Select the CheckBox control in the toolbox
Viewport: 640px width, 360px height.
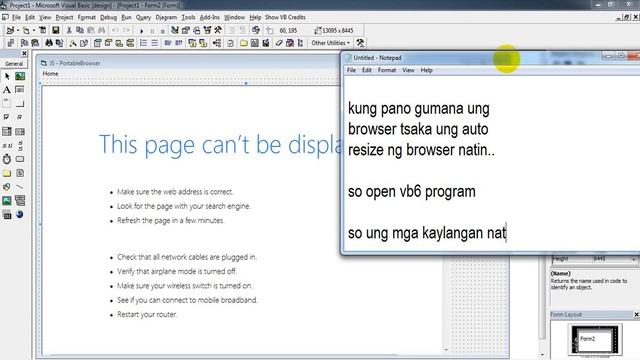click(7, 118)
